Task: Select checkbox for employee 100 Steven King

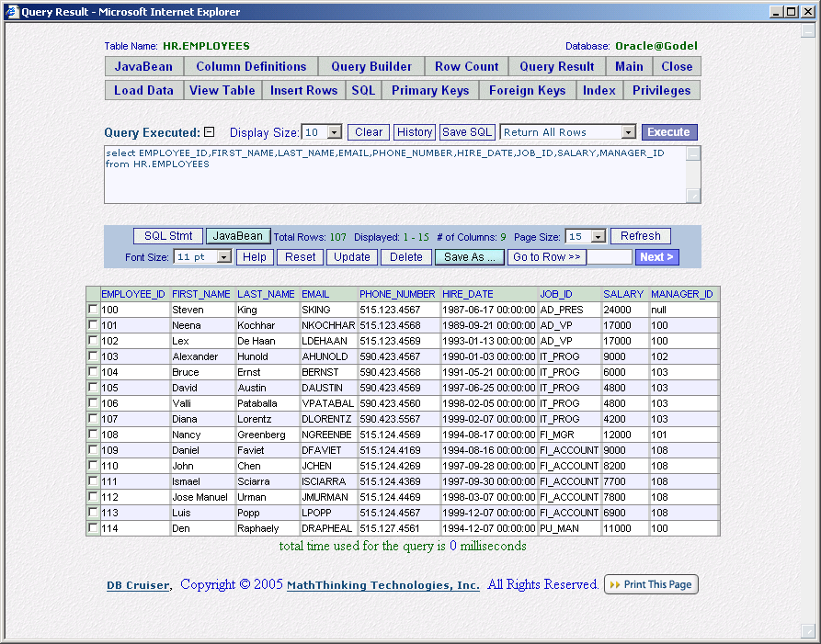Action: click(93, 310)
